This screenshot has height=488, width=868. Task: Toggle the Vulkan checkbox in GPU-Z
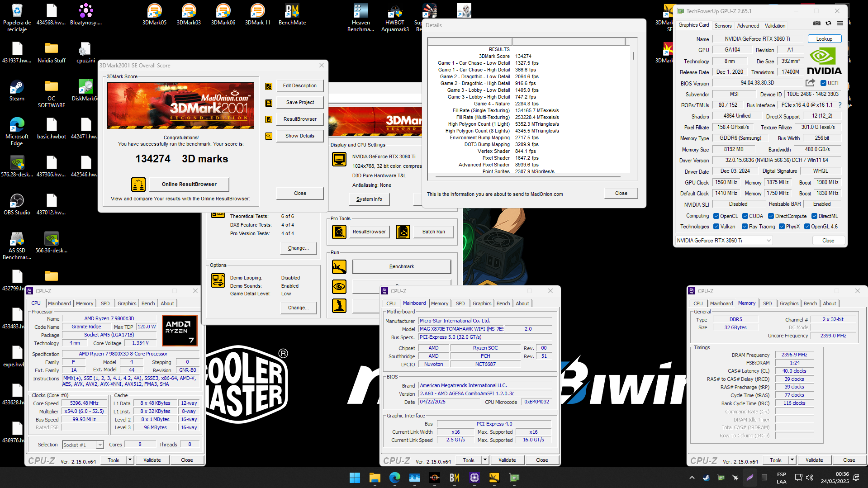click(716, 227)
